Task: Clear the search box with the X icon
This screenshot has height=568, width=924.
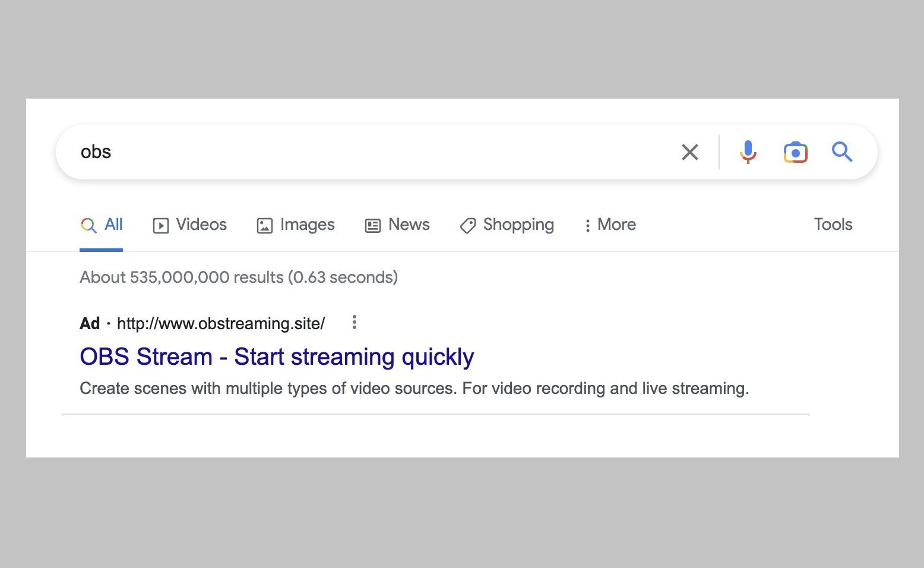Action: [x=689, y=152]
